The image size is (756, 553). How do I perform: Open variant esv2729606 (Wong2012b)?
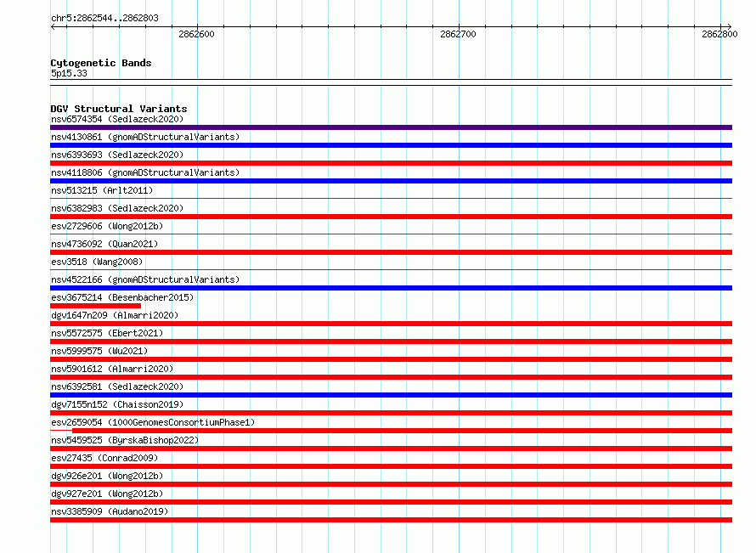click(107, 226)
